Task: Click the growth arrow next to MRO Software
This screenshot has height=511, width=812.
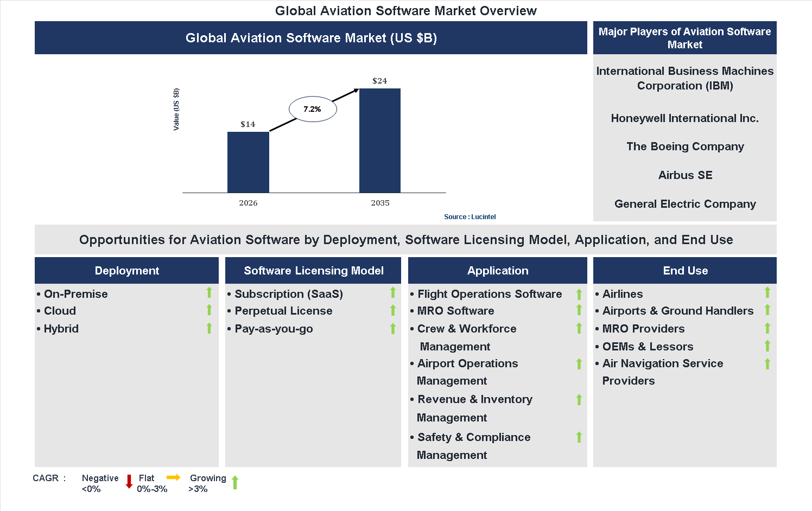Action: (x=579, y=310)
